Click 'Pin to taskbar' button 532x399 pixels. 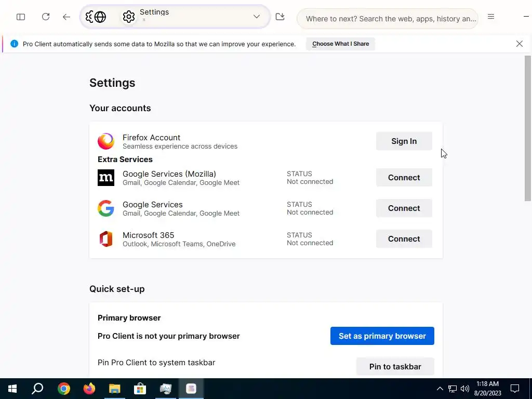[x=395, y=366]
